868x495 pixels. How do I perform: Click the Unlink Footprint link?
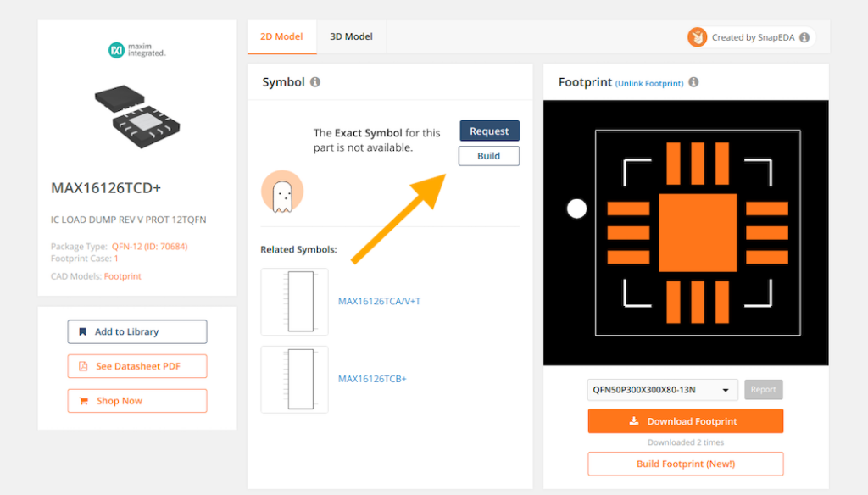pyautogui.click(x=649, y=82)
